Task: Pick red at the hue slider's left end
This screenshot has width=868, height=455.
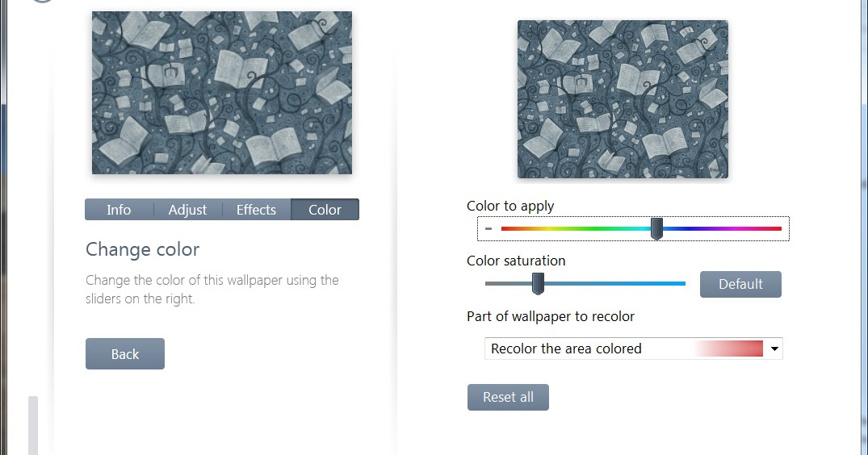Action: click(505, 228)
